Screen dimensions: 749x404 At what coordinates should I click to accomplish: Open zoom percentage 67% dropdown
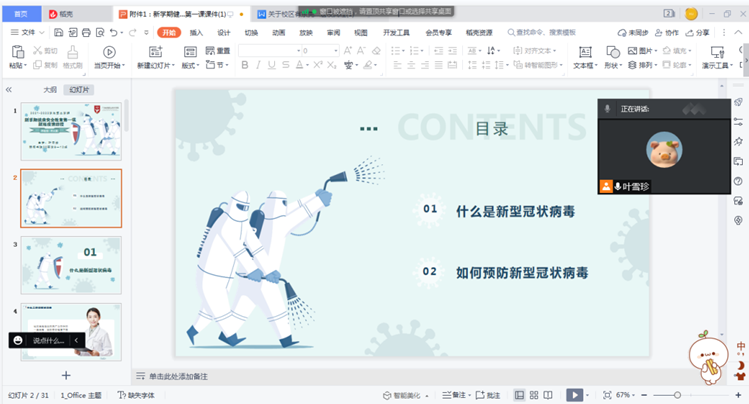(x=625, y=395)
